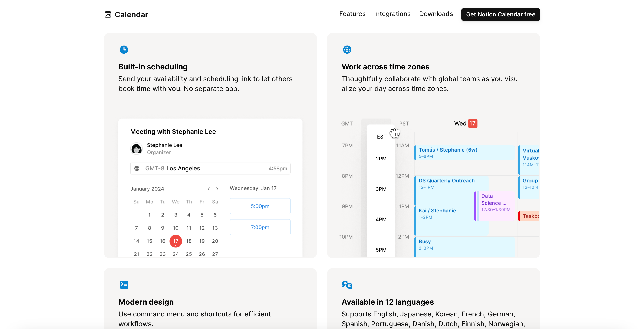Select the 5:00pm time slot
The image size is (644, 329).
tap(260, 206)
